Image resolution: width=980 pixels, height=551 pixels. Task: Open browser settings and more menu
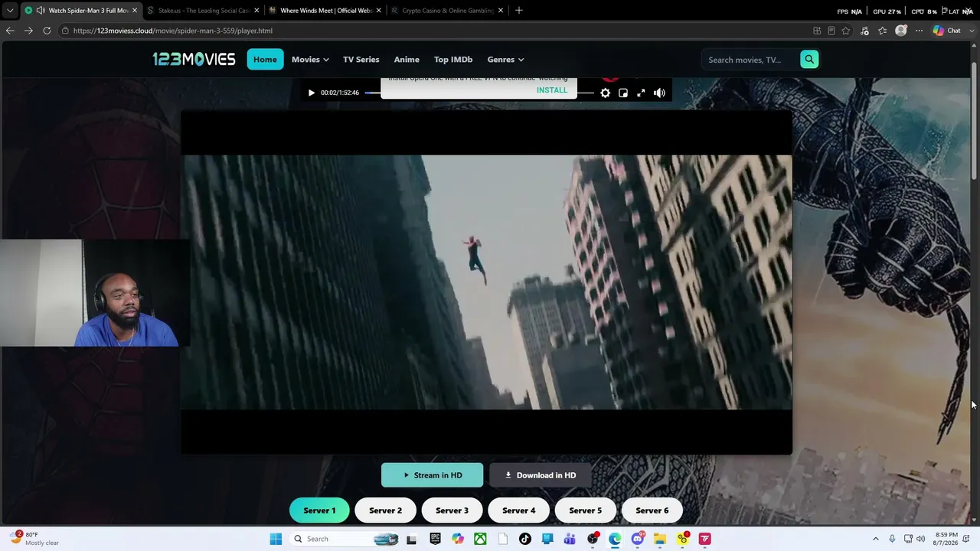click(x=919, y=31)
